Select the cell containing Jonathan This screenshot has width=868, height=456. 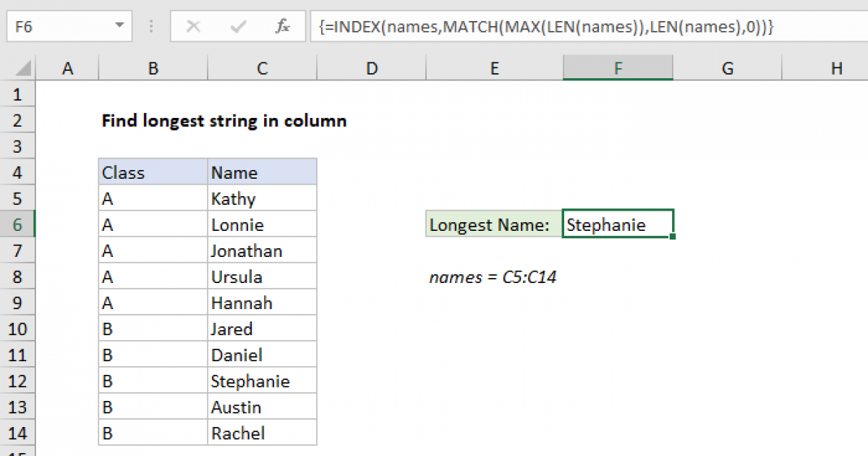(262, 250)
